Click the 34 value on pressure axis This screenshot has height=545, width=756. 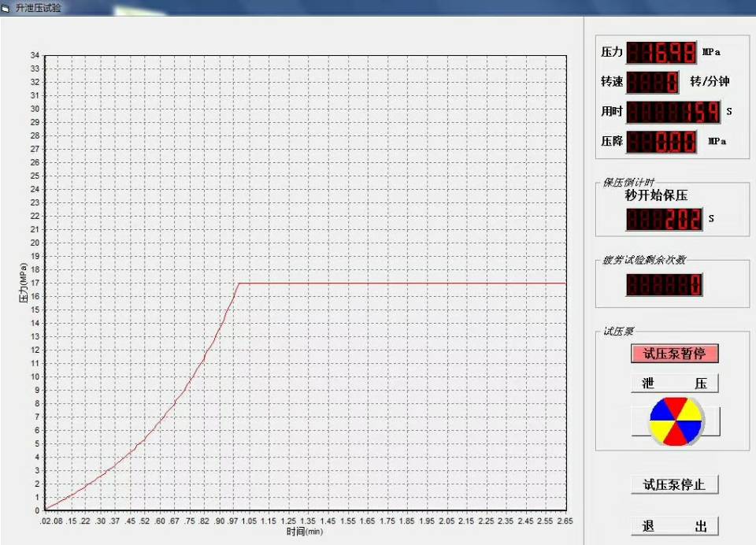[x=35, y=55]
